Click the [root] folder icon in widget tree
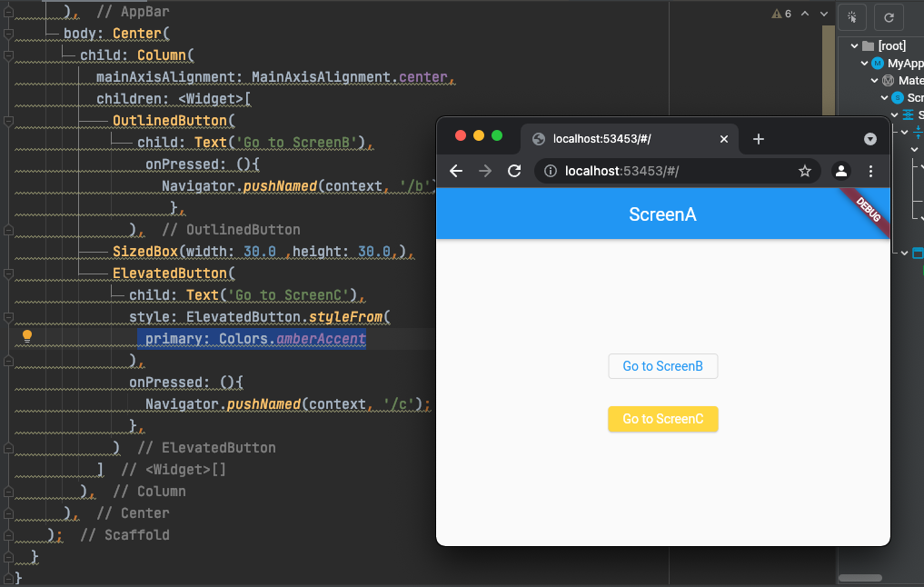The height and width of the screenshot is (587, 924). pyautogui.click(x=868, y=46)
